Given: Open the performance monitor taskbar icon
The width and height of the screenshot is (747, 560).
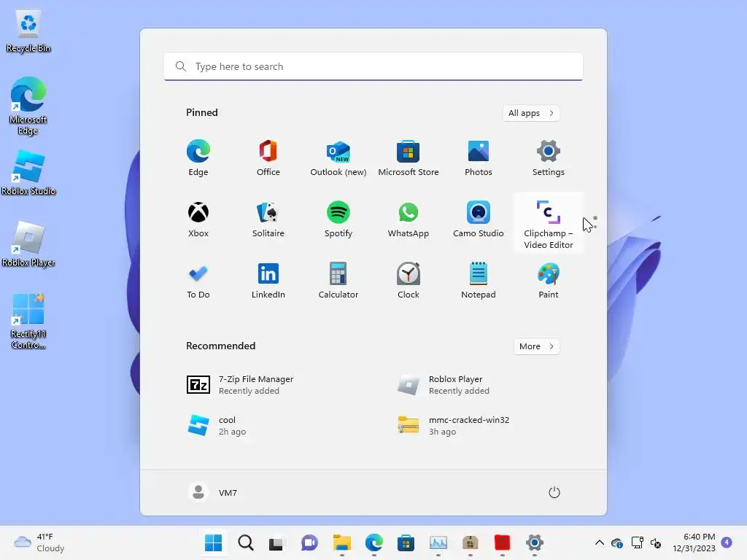Looking at the screenshot, I should point(438,542).
